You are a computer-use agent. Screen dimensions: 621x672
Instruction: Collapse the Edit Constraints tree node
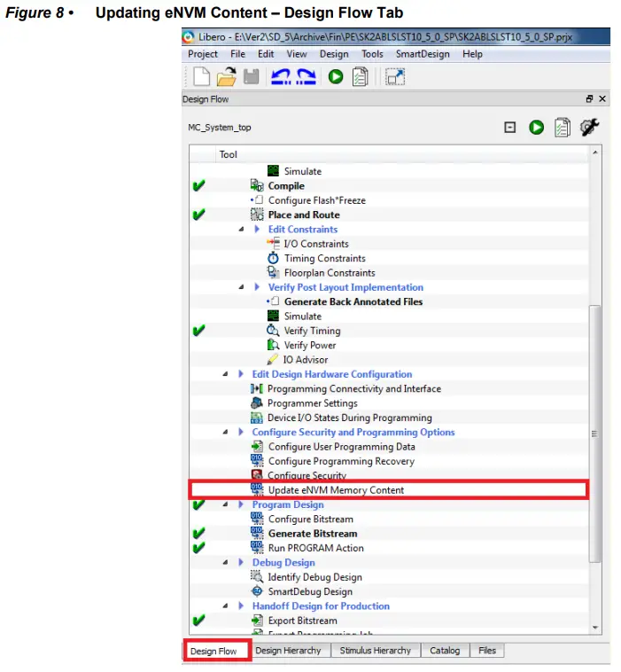242,230
